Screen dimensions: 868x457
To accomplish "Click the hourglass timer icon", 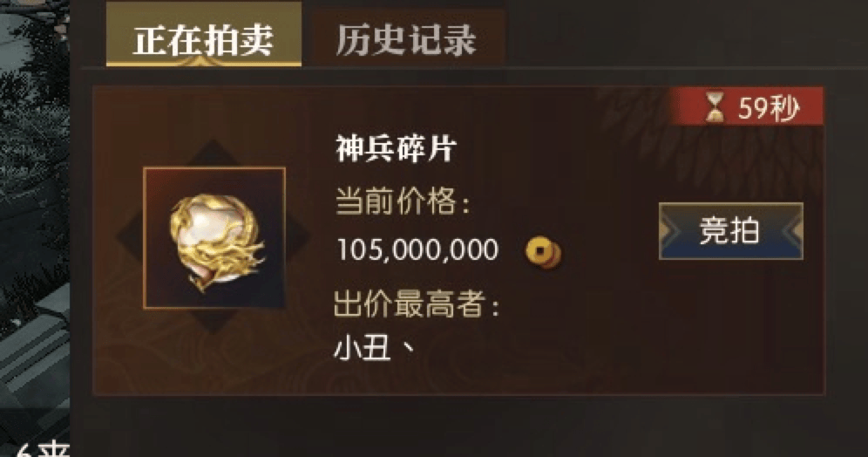I will (x=714, y=107).
